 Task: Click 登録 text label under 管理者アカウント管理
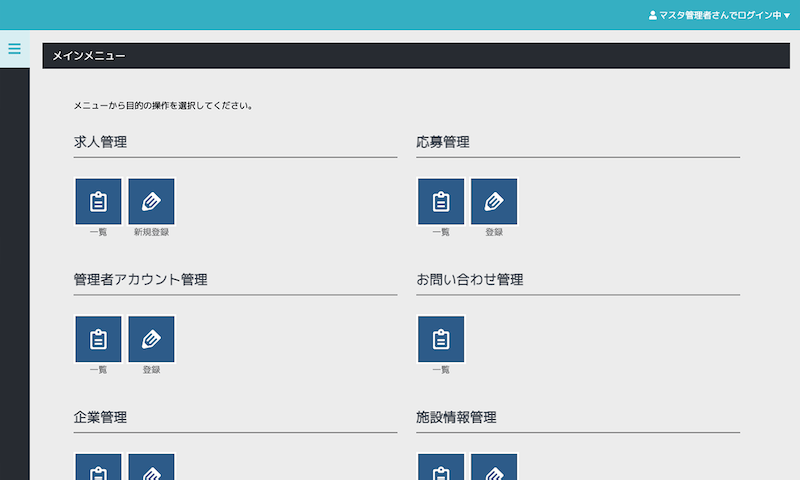151,370
